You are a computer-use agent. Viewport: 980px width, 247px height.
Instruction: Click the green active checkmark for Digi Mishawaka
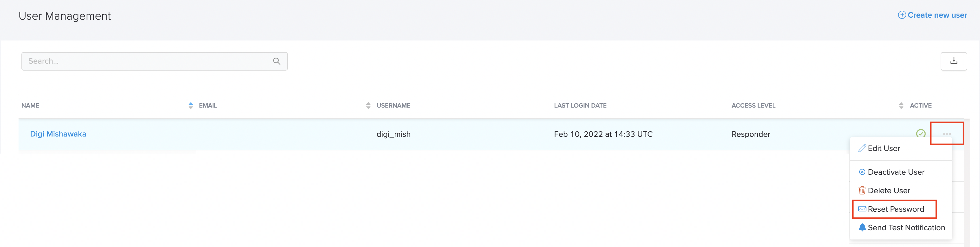[920, 133]
